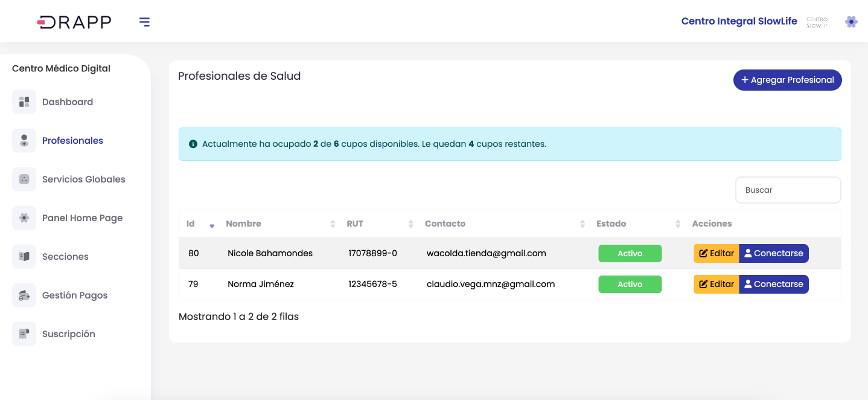Toggle the hamburger menu next to logo

(144, 22)
